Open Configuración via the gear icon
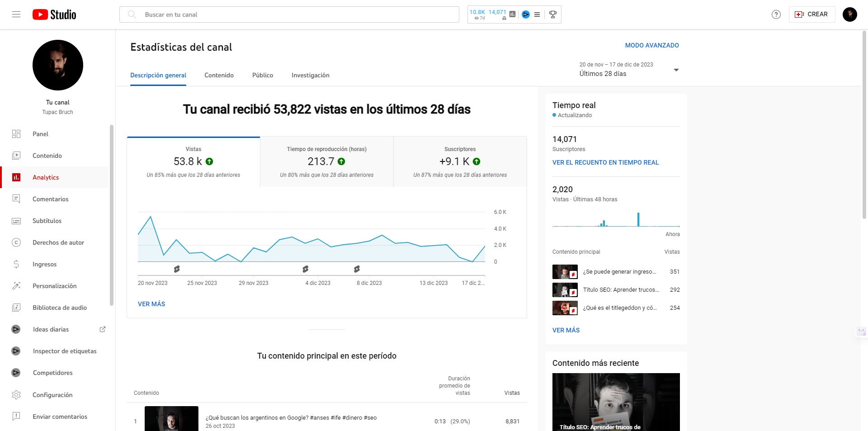Viewport: 868px width, 431px height. (x=16, y=394)
